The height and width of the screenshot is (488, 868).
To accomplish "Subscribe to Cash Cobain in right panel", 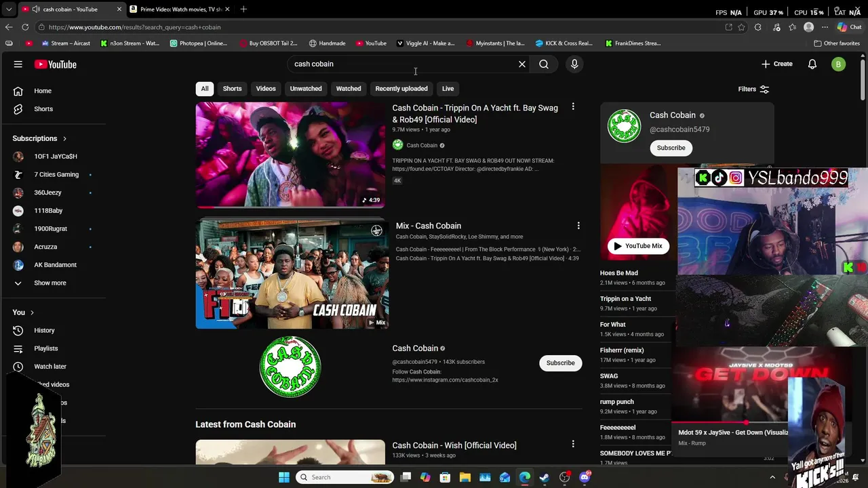I will 671,148.
